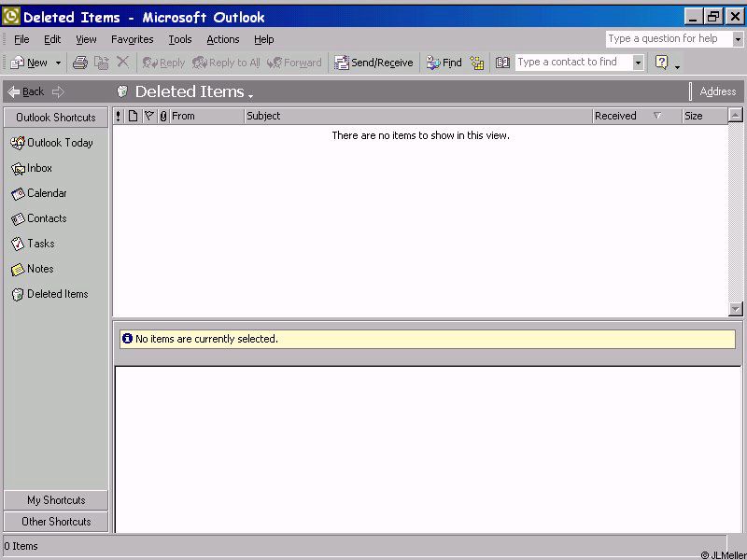
Task: Click the Move to Folder icon
Action: coord(102,63)
